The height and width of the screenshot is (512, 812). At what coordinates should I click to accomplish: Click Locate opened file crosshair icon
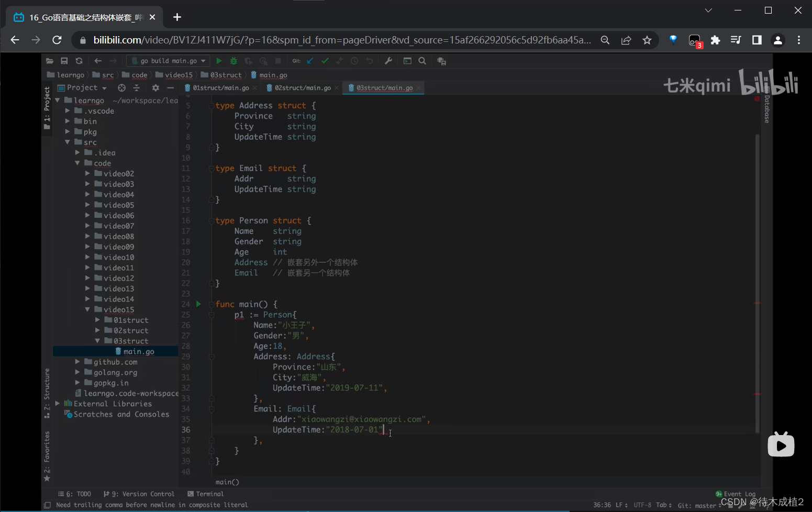click(x=121, y=88)
